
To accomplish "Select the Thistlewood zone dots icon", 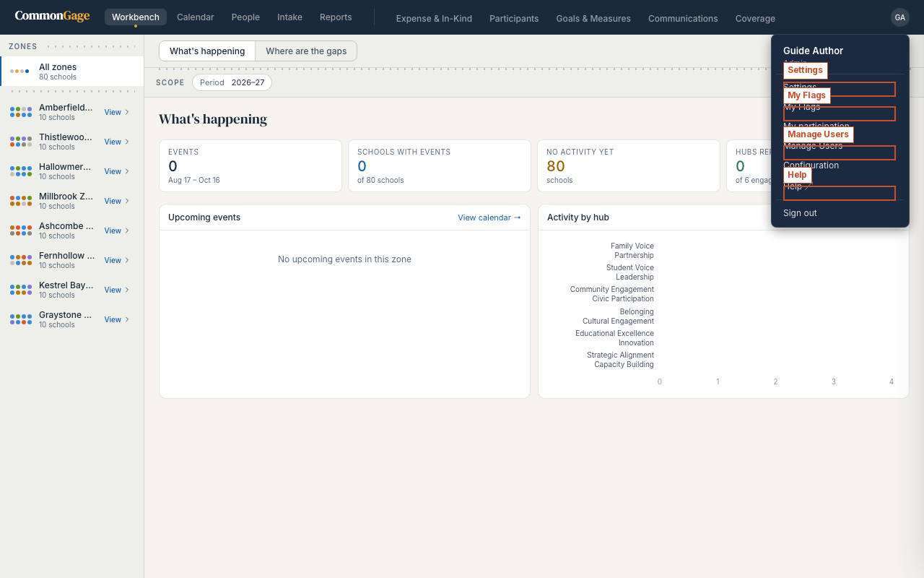I will pyautogui.click(x=21, y=142).
